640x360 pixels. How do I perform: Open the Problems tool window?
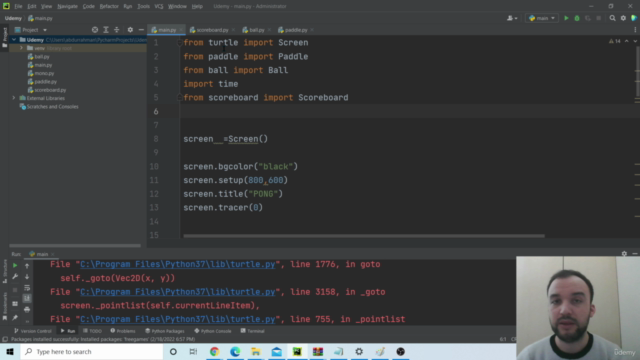point(123,331)
